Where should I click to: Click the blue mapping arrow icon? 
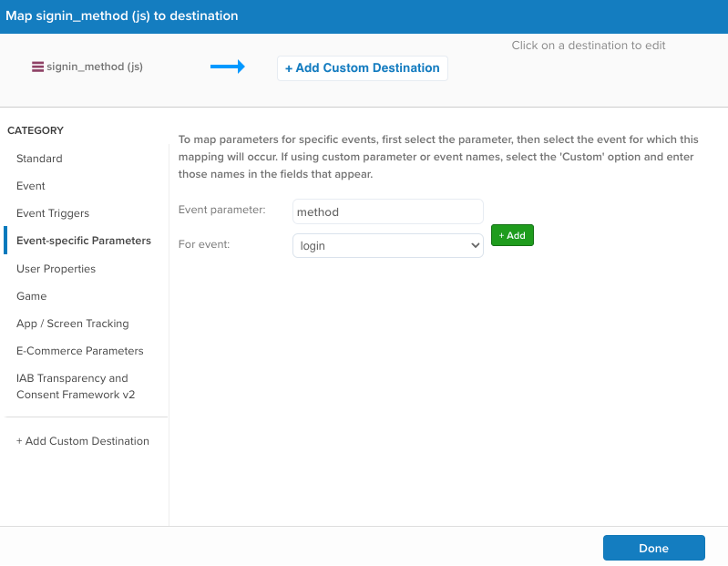228,67
